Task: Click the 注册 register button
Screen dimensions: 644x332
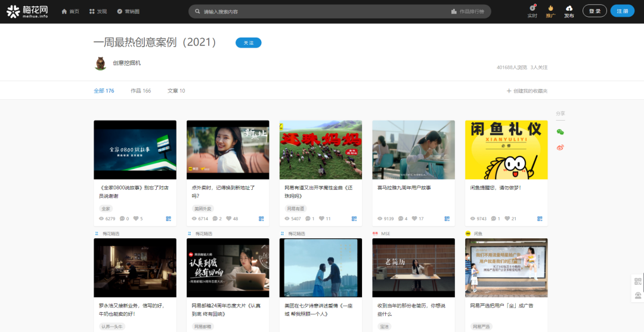Action: tap(622, 11)
